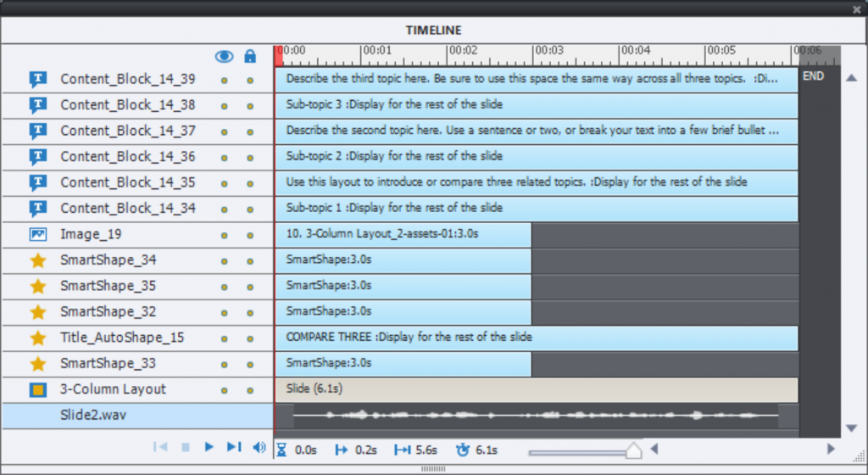Mute audio with the speaker icon
Image resolution: width=868 pixels, height=475 pixels.
coord(259,447)
